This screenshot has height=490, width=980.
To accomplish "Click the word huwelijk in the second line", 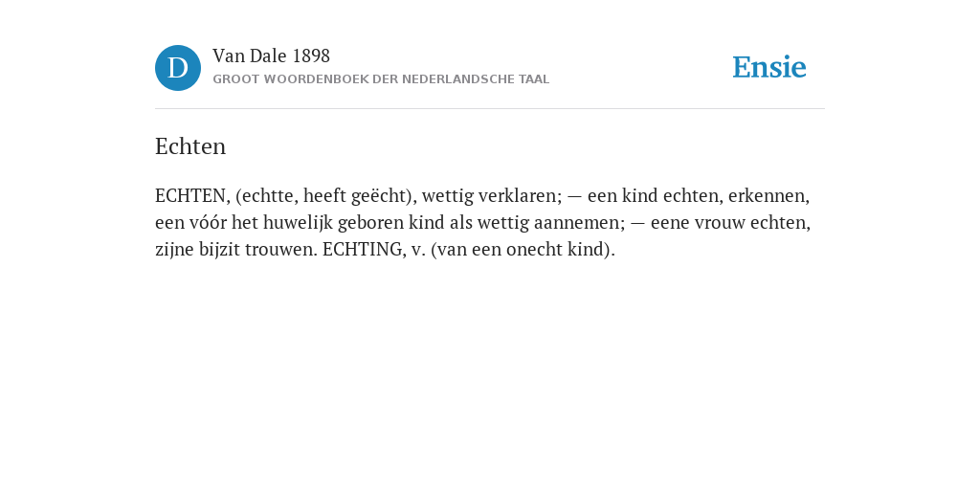I will pyautogui.click(x=298, y=223).
